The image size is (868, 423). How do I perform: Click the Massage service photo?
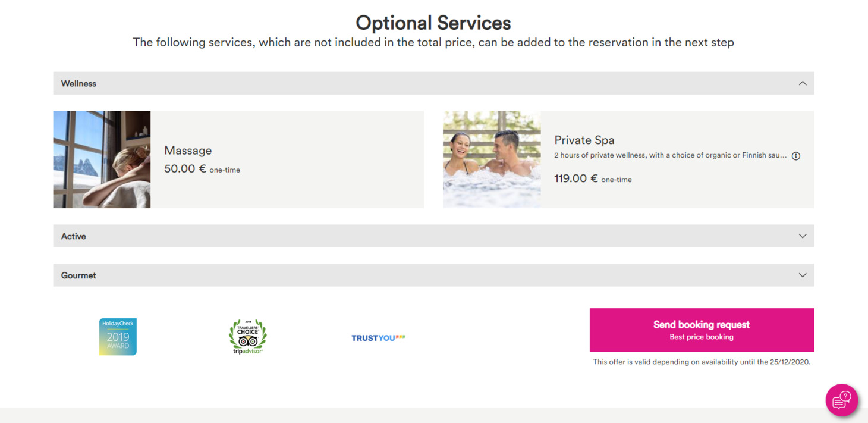pyautogui.click(x=102, y=159)
